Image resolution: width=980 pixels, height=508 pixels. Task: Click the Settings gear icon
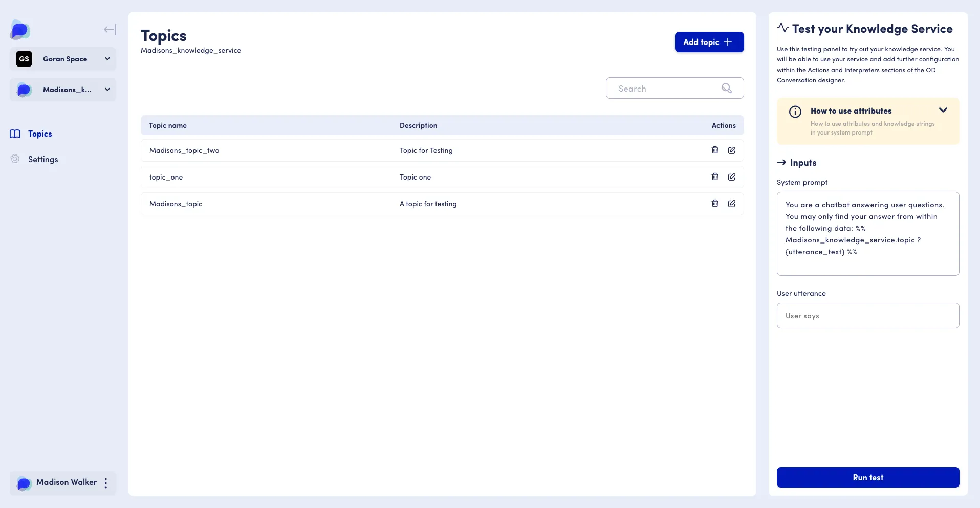coord(15,159)
